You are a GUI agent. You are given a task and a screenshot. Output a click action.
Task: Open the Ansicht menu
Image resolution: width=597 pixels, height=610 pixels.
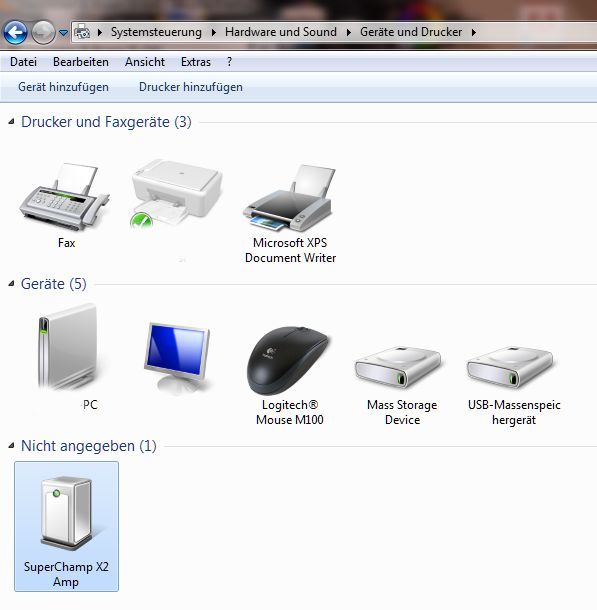[145, 62]
